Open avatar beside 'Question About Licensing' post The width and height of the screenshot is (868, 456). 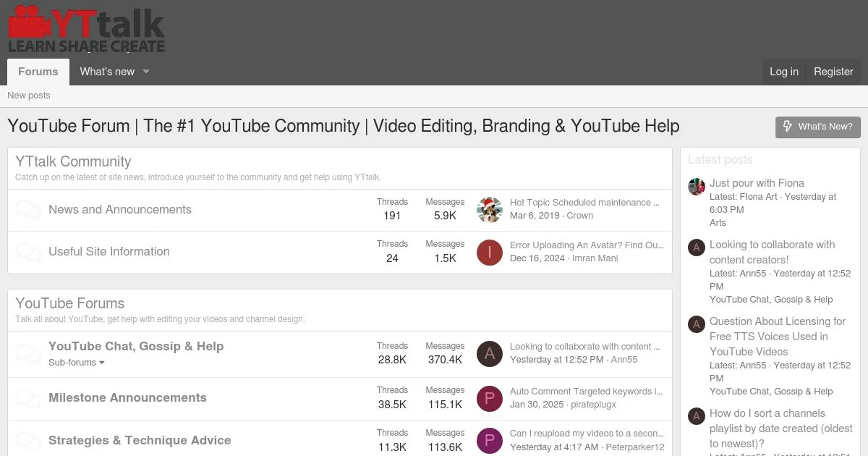click(x=697, y=324)
